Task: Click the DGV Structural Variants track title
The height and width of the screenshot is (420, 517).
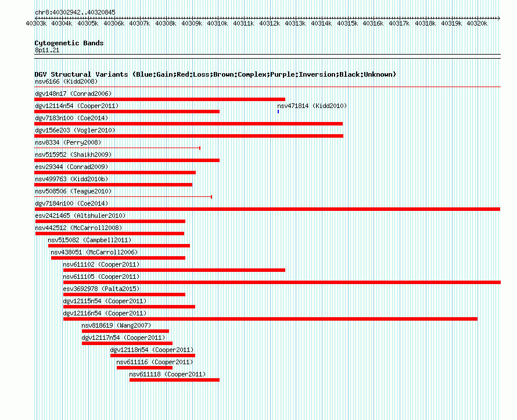Action: (215, 74)
